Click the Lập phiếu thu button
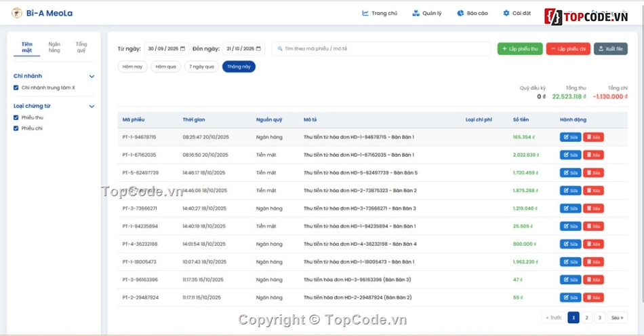 coord(519,49)
